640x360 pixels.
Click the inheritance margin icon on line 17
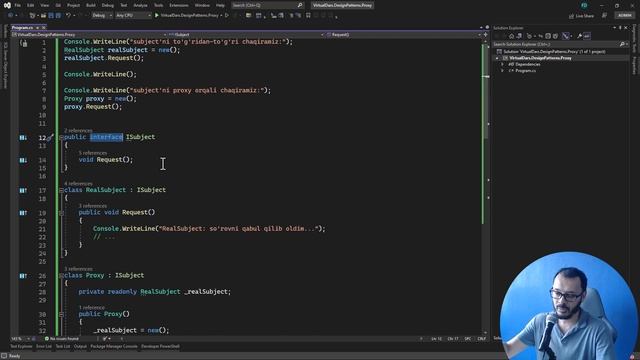point(23,191)
